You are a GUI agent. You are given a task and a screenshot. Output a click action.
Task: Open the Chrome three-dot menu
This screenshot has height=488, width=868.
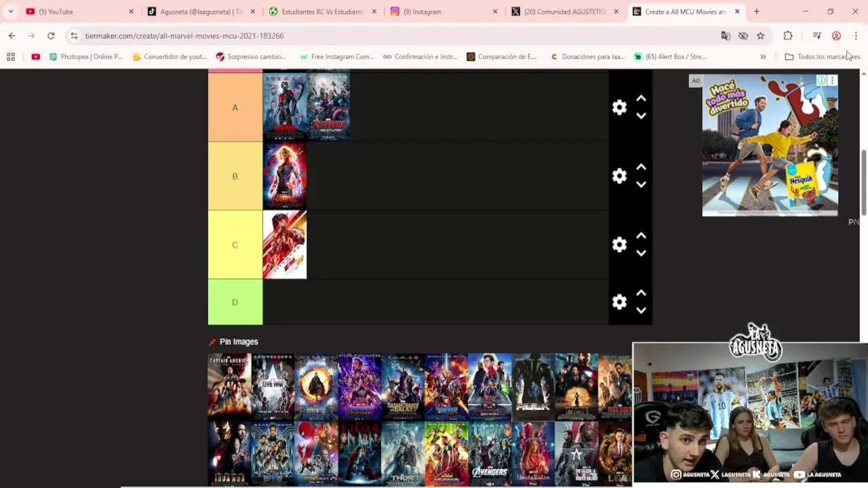[x=856, y=36]
